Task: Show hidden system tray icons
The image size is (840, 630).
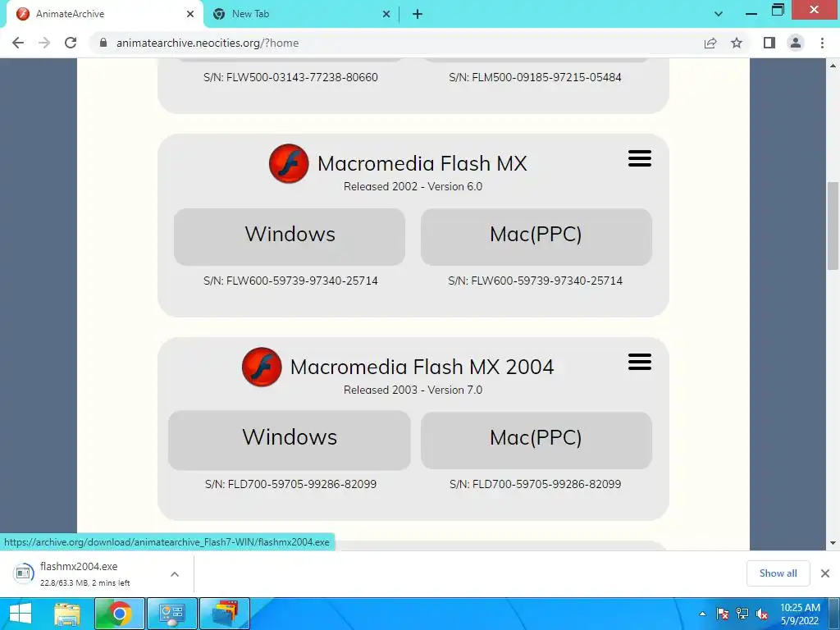Action: [702, 614]
